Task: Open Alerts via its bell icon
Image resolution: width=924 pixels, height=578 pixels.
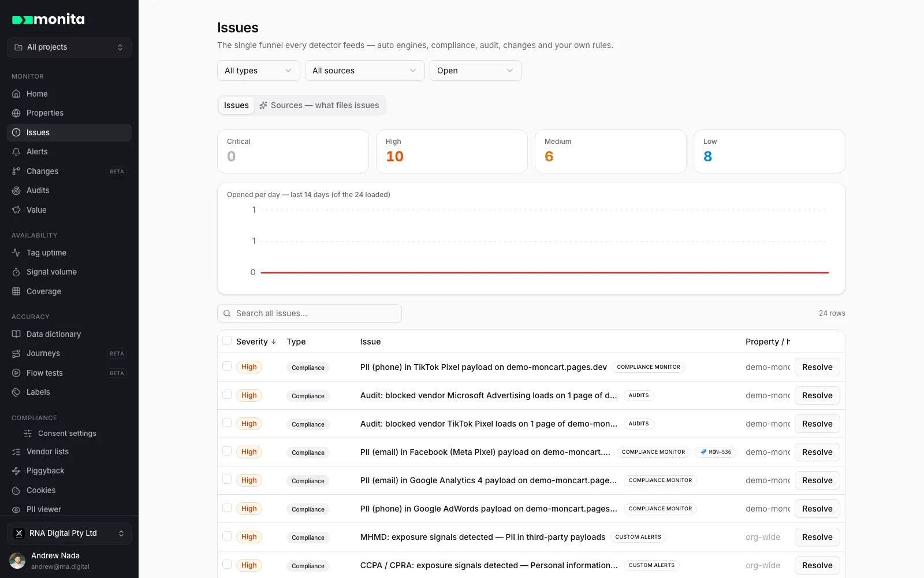Action: pos(16,151)
